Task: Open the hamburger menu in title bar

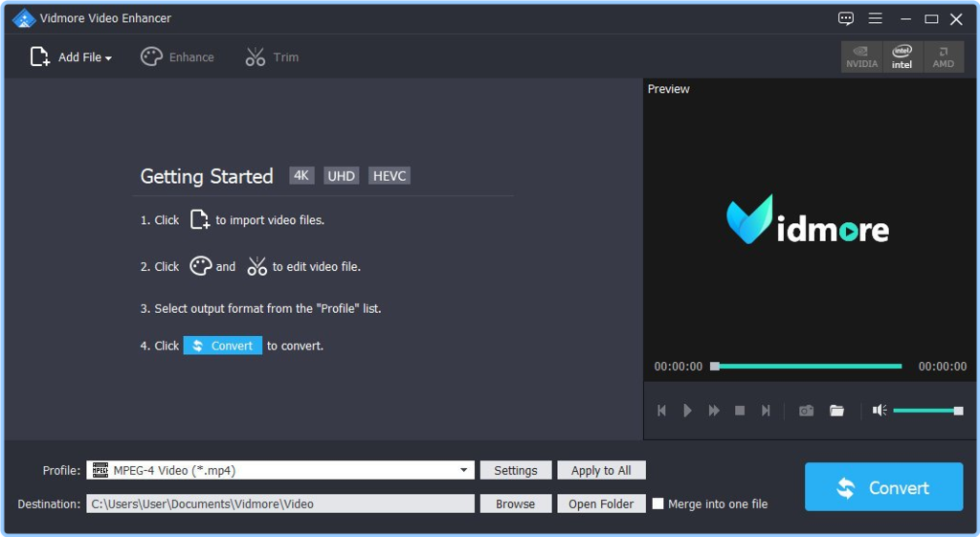Action: (875, 19)
